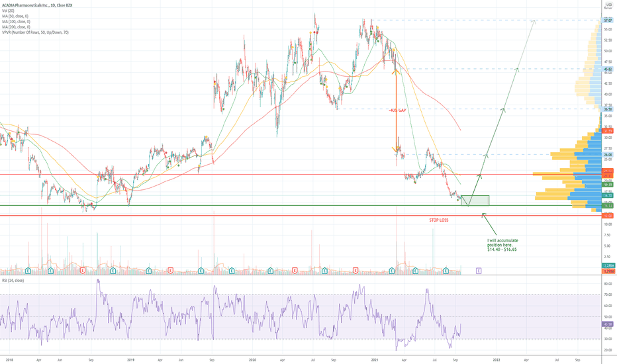Open the May 2021 green earnings marker

[x=415, y=271]
